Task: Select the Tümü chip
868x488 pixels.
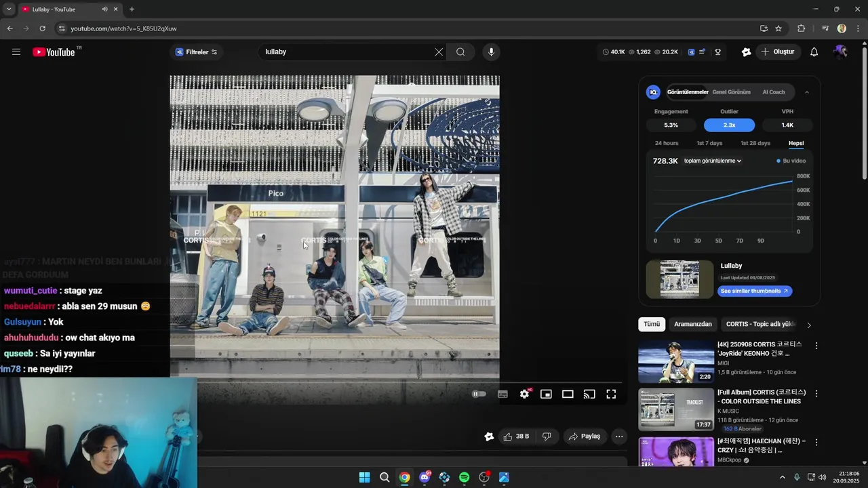Action: (652, 324)
